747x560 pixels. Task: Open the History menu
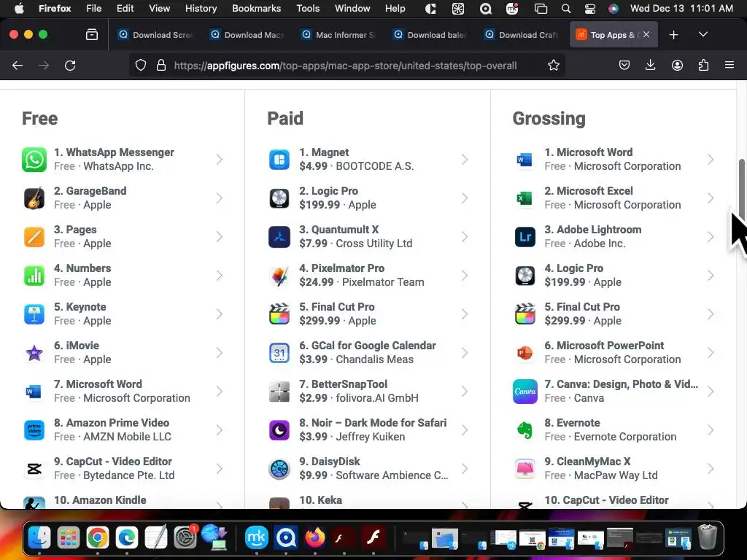point(201,8)
